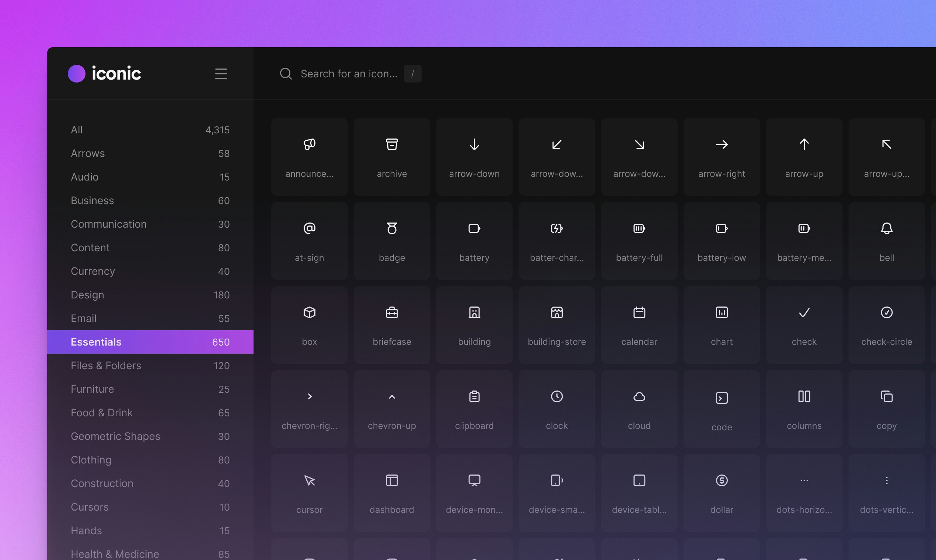
Task: Pick the badge icon tile
Action: click(392, 241)
